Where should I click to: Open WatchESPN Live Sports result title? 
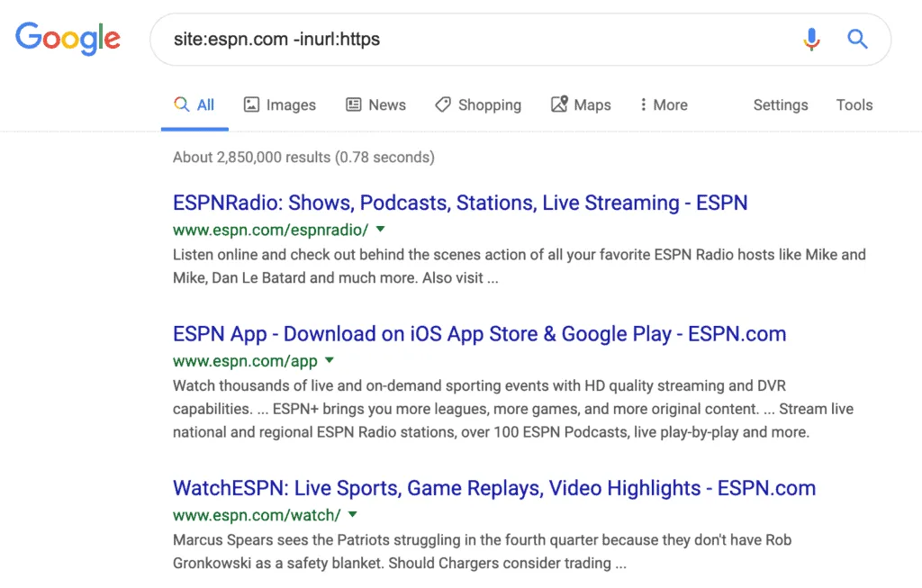pyautogui.click(x=494, y=488)
